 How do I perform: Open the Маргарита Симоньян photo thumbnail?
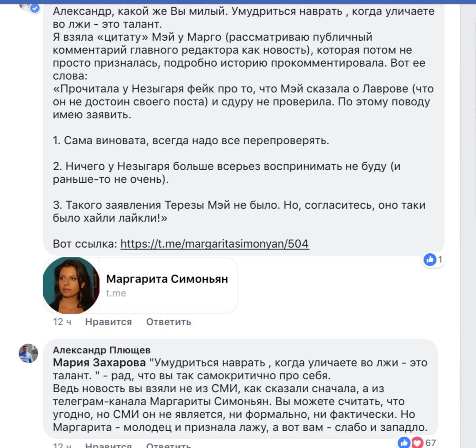[x=71, y=285]
